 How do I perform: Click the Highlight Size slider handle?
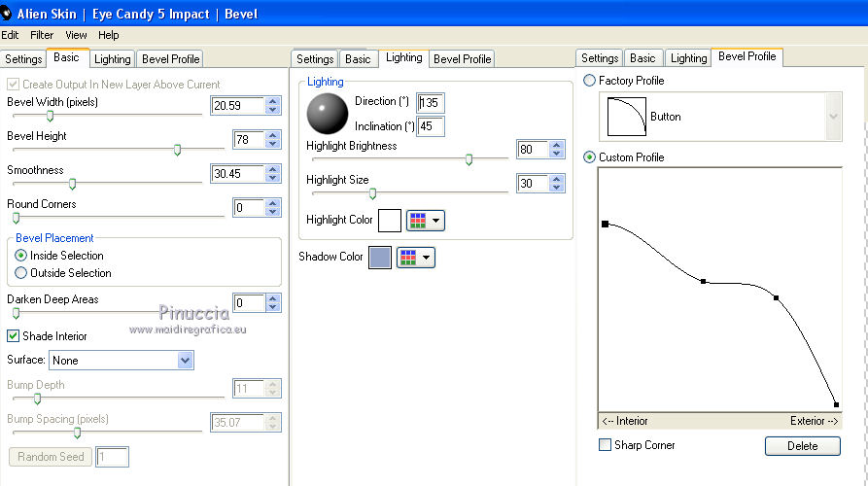tap(372, 193)
